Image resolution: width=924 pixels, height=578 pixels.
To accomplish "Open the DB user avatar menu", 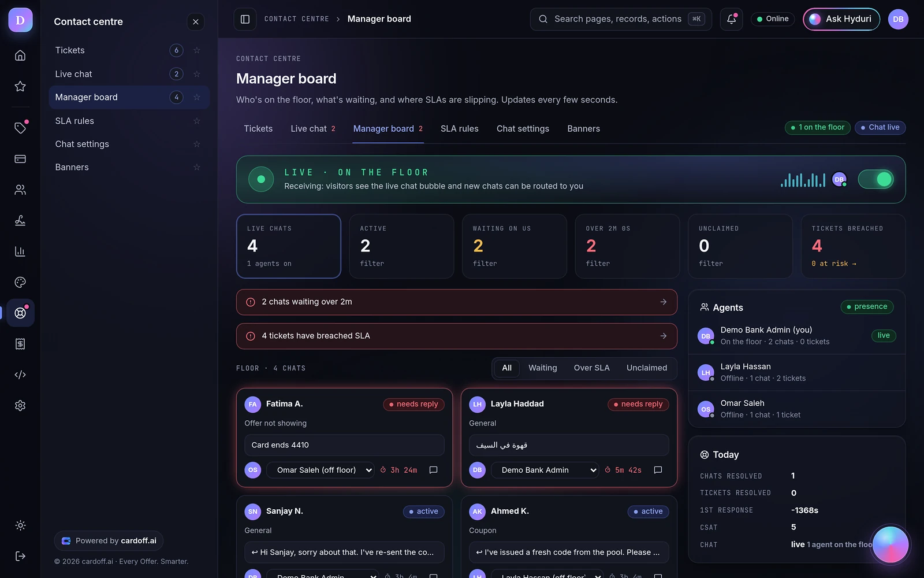I will click(x=898, y=19).
